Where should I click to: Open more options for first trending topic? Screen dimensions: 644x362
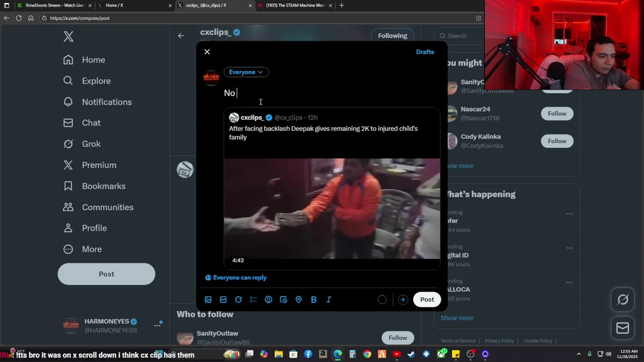click(x=569, y=214)
